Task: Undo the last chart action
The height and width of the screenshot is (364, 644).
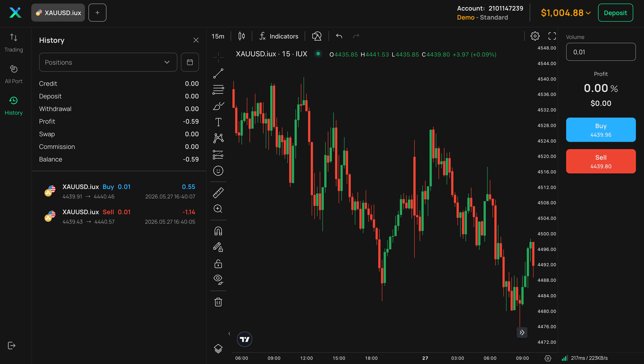Action: pyautogui.click(x=339, y=36)
